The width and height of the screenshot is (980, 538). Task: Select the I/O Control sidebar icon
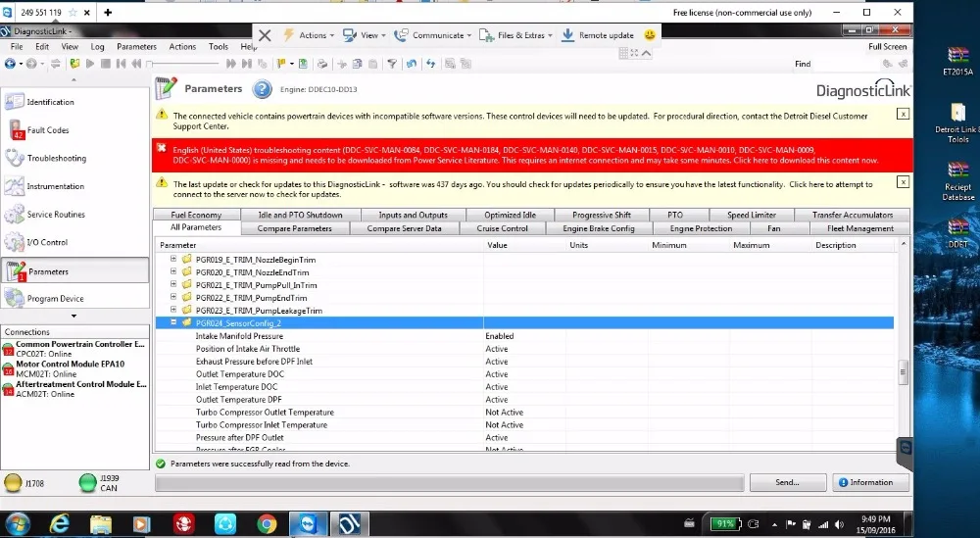[15, 242]
